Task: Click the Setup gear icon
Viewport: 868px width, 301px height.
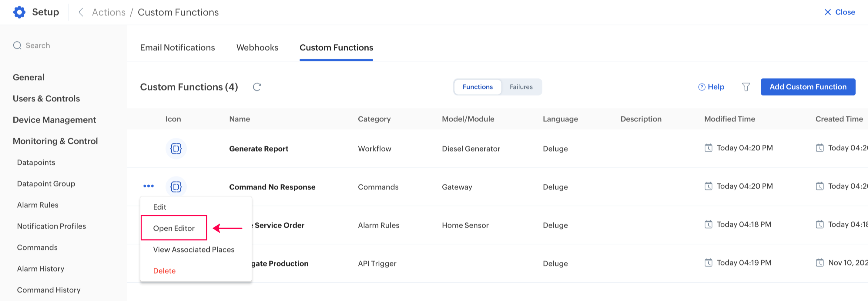Action: tap(19, 12)
